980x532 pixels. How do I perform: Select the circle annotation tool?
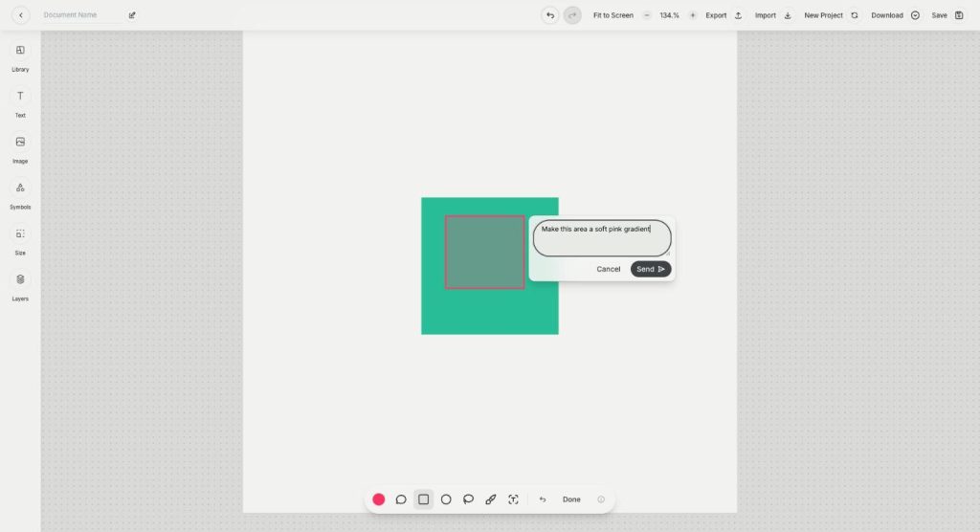[446, 499]
